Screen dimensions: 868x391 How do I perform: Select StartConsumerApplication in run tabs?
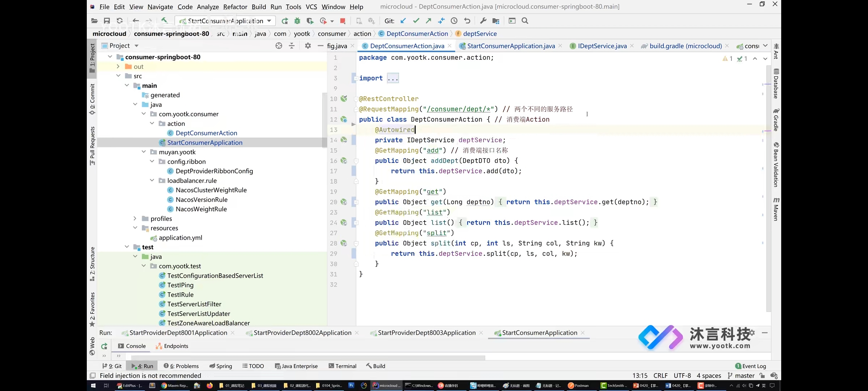tap(540, 332)
